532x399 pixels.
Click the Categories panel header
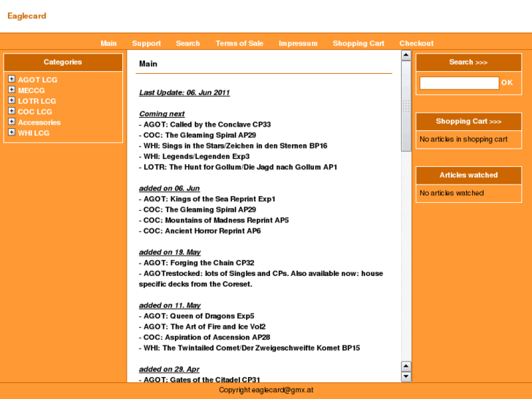[x=63, y=62]
